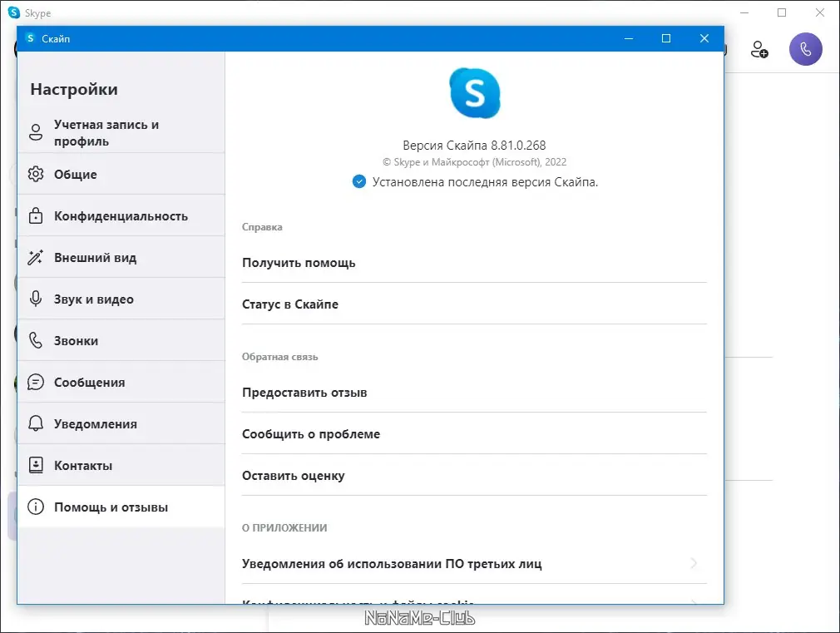Click the blue checkmark update status icon
This screenshot has width=840, height=633.
(x=359, y=181)
